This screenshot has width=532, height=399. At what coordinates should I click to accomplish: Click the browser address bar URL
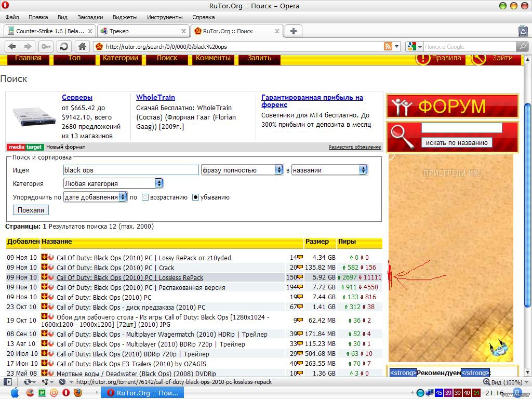[x=166, y=46]
